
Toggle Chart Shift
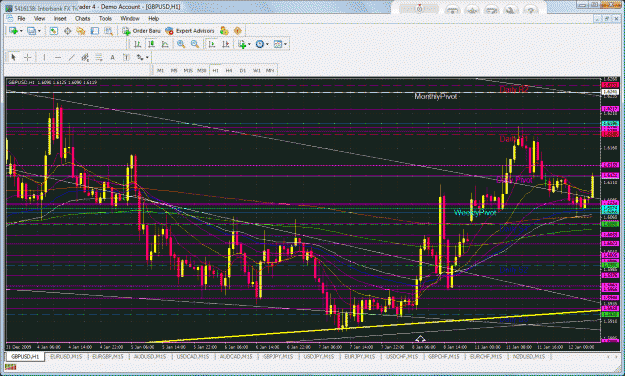point(225,44)
